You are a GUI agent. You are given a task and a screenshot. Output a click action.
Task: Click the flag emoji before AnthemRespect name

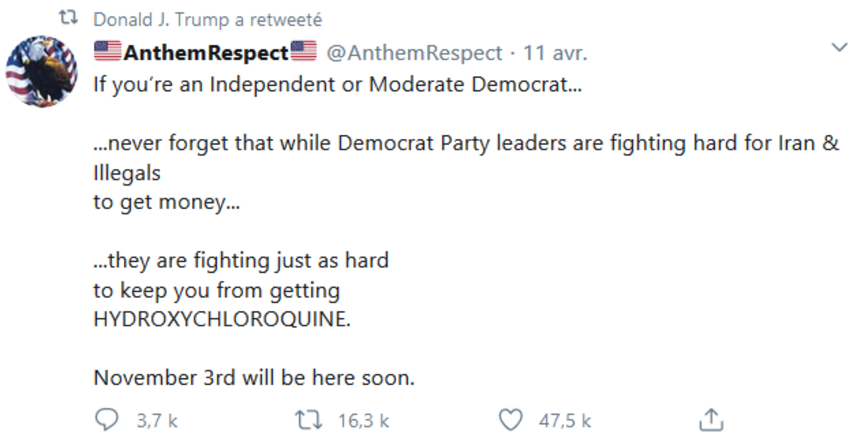coord(107,51)
